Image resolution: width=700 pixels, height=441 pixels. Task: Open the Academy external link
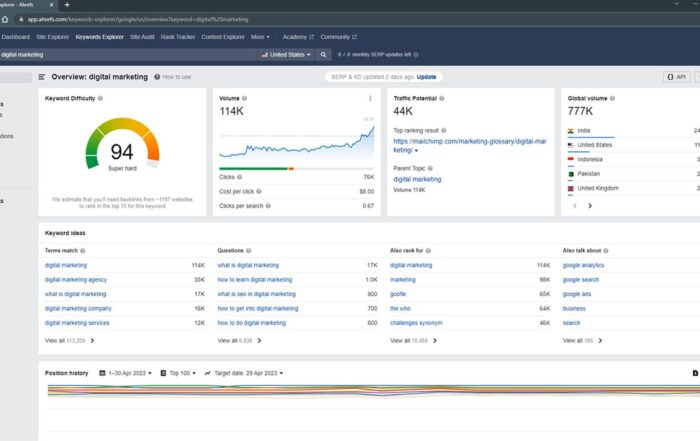pos(298,37)
